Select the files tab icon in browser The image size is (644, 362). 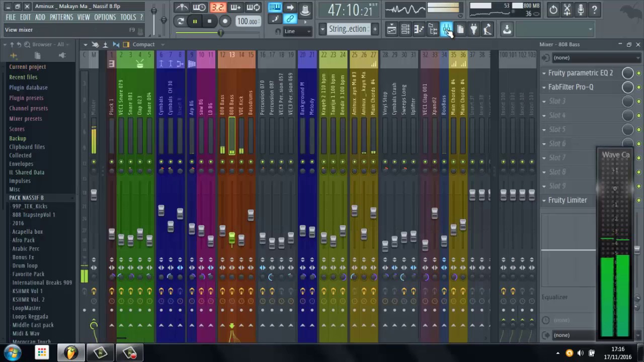[38, 55]
